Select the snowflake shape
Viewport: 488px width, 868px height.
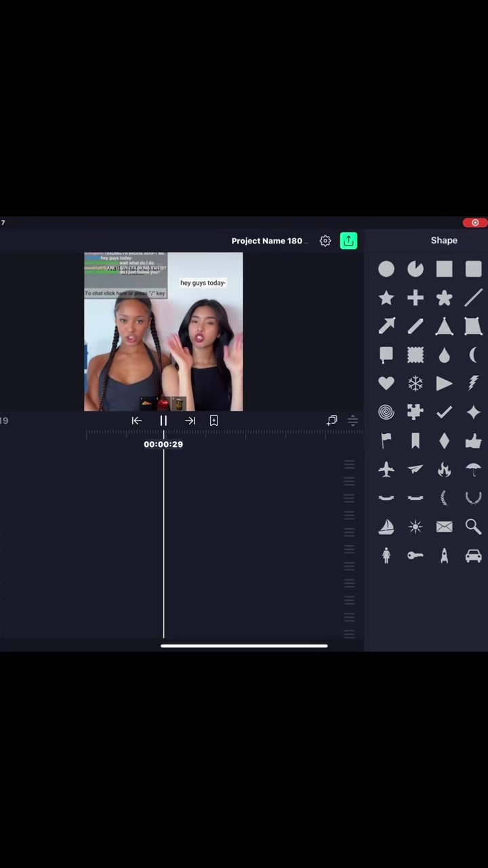pos(415,384)
